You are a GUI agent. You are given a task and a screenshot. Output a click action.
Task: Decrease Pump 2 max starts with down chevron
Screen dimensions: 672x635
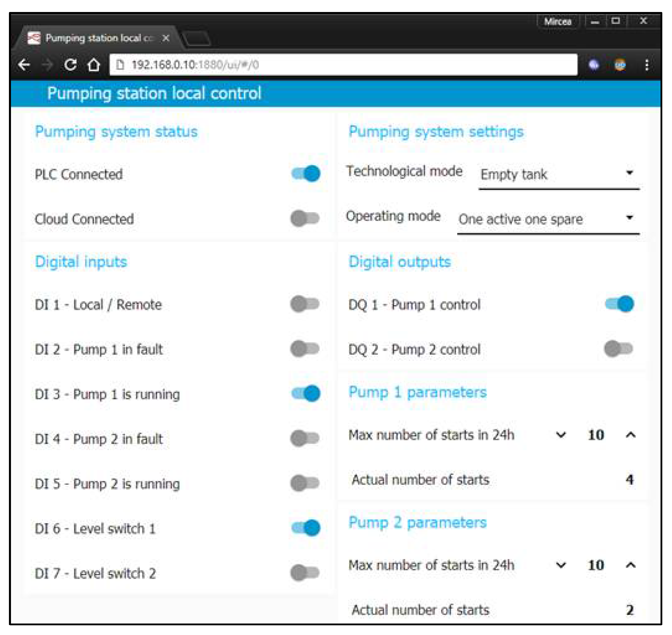point(561,565)
